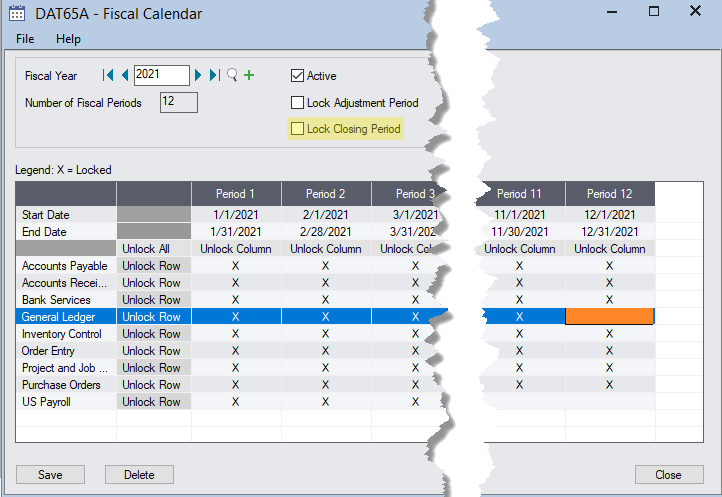Go to previous fiscal year

pyautogui.click(x=125, y=75)
